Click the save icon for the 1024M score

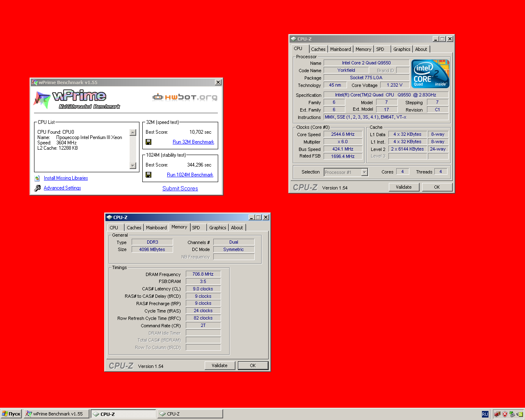pyautogui.click(x=148, y=175)
